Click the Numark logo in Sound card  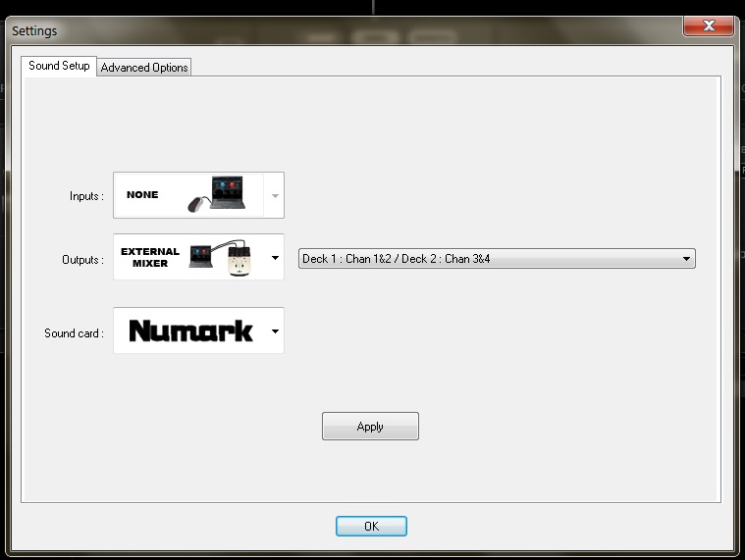190,331
